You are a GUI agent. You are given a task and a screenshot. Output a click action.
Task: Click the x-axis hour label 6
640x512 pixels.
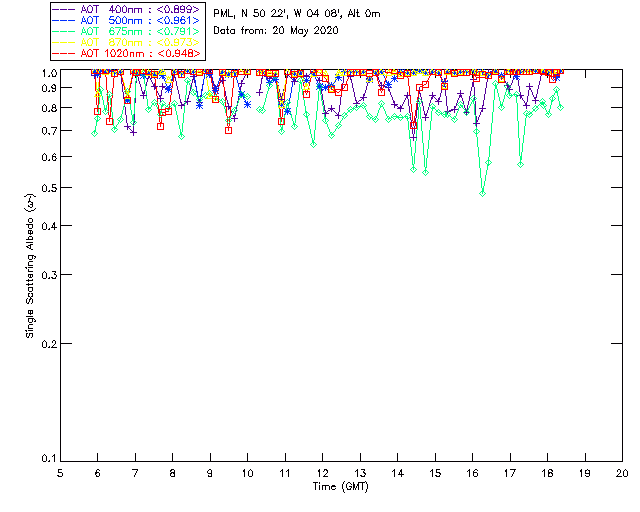pos(98,473)
